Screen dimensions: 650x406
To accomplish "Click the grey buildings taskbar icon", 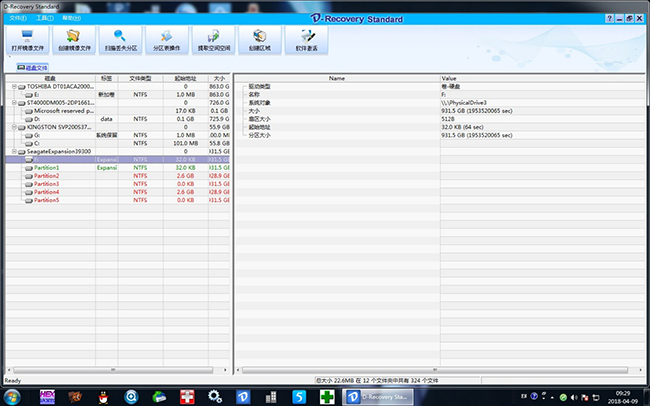I will [x=271, y=397].
